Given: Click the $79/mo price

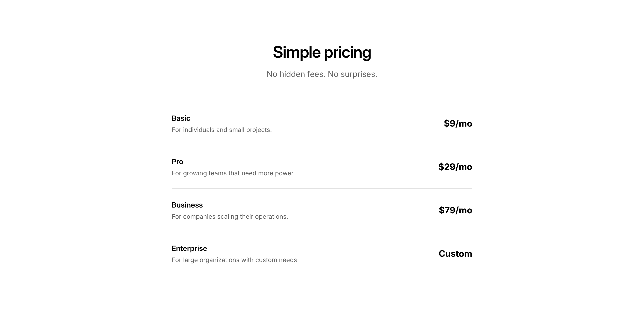Looking at the screenshot, I should (x=455, y=210).
